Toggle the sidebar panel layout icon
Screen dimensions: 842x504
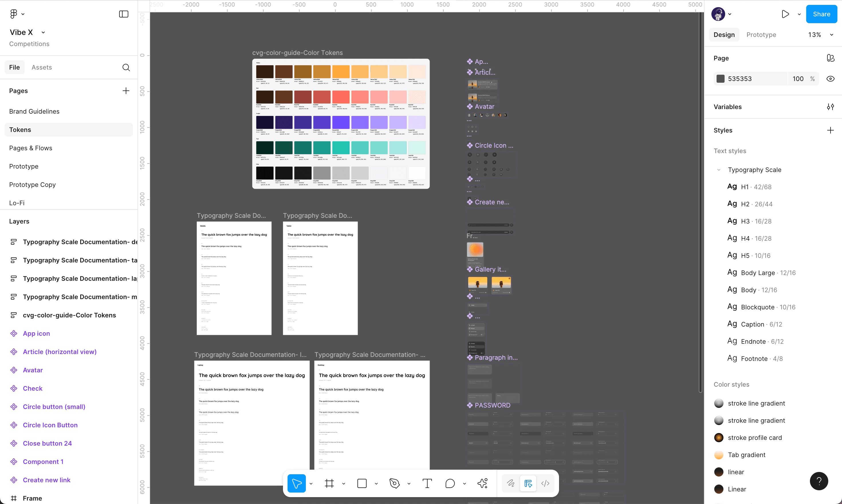[124, 14]
